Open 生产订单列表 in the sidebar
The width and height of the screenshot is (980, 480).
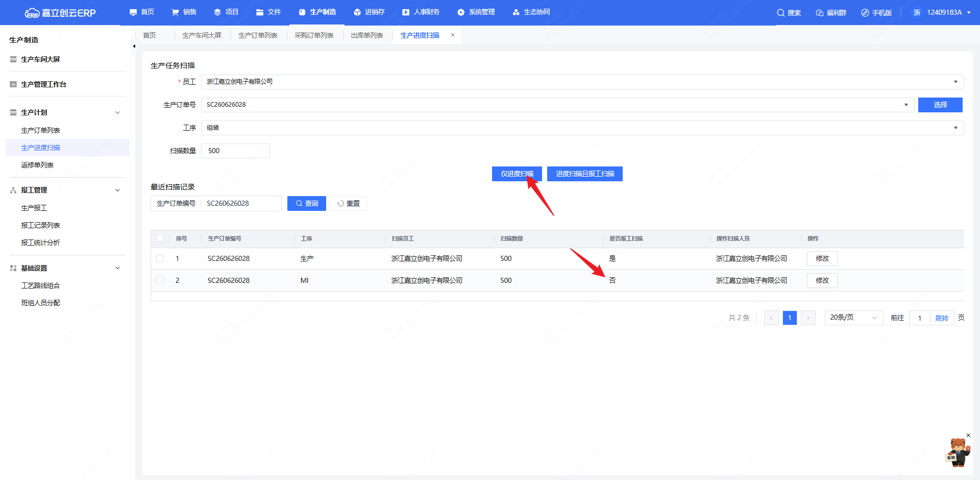pyautogui.click(x=40, y=130)
